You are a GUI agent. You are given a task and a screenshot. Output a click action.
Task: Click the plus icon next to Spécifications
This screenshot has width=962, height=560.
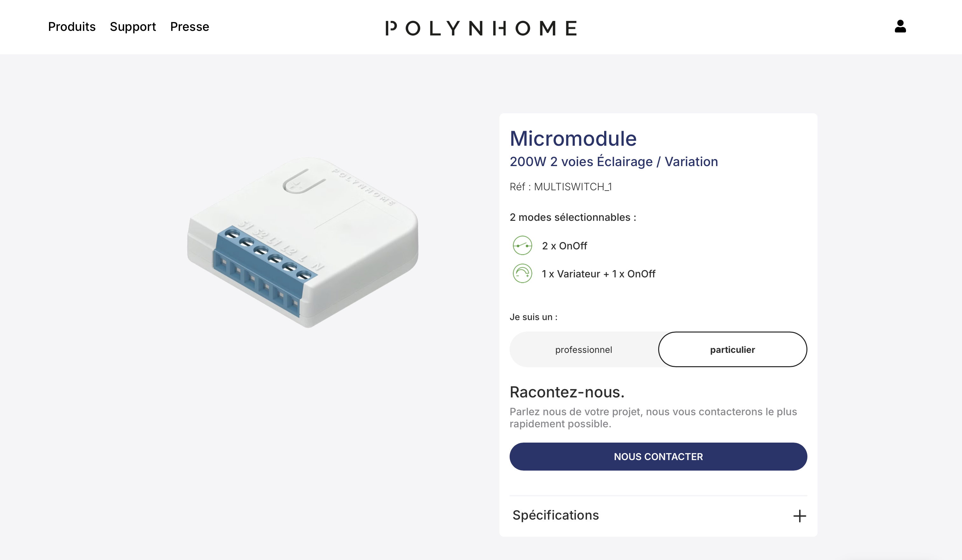coord(800,516)
